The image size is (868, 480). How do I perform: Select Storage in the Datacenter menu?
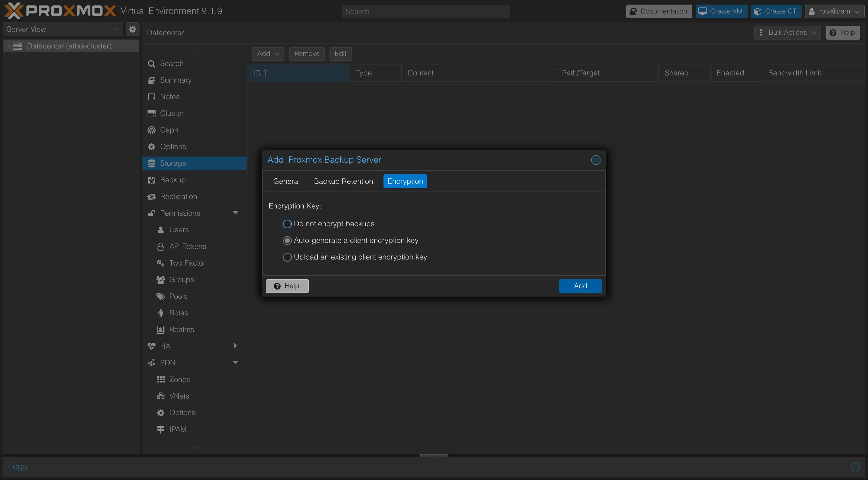click(194, 163)
